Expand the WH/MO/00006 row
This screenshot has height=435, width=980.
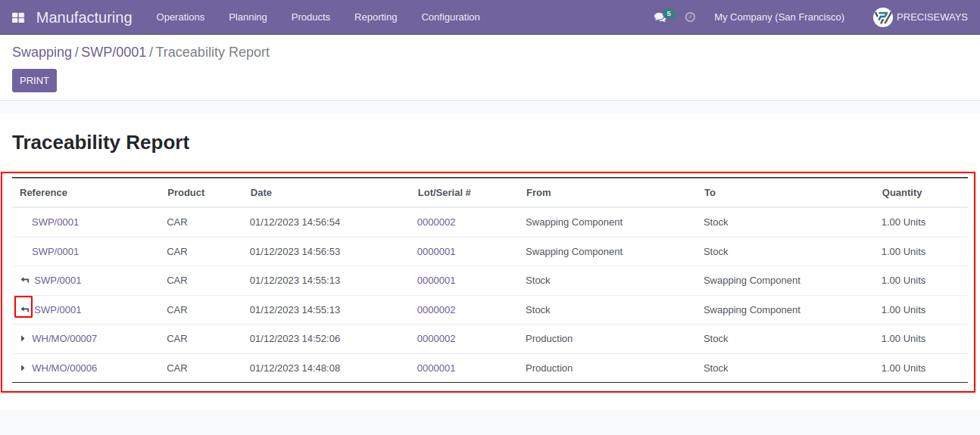coord(23,368)
